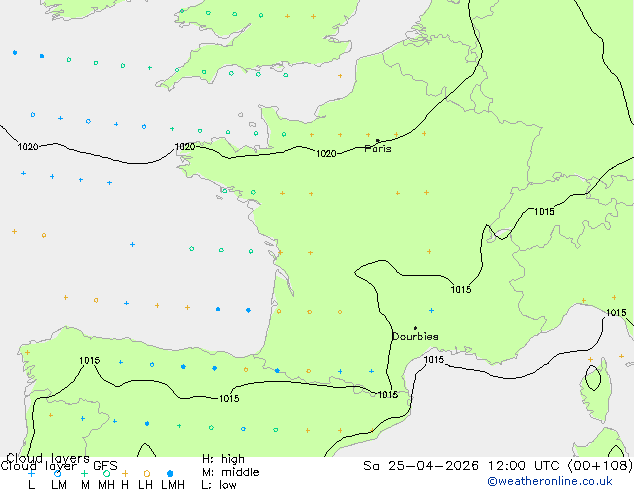Image resolution: width=634 pixels, height=490 pixels.
Task: Click the 1015 label over the Mediterranean coast
Action: (x=433, y=359)
